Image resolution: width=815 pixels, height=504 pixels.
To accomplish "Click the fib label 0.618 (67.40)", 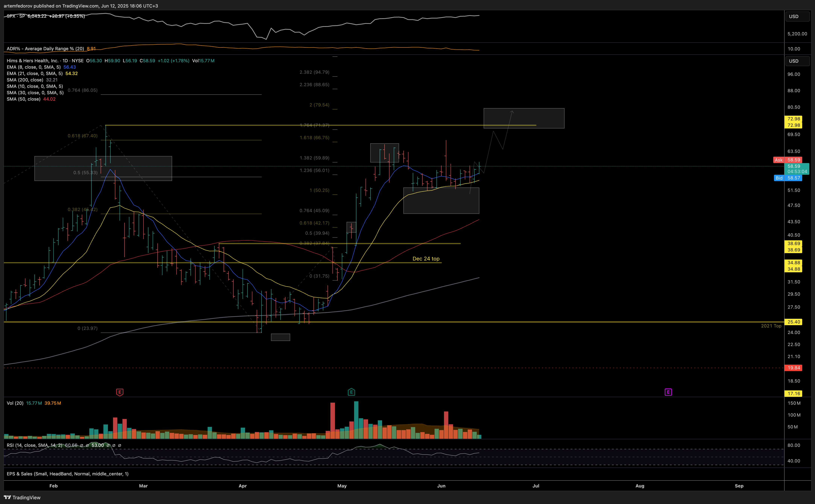I will [83, 136].
